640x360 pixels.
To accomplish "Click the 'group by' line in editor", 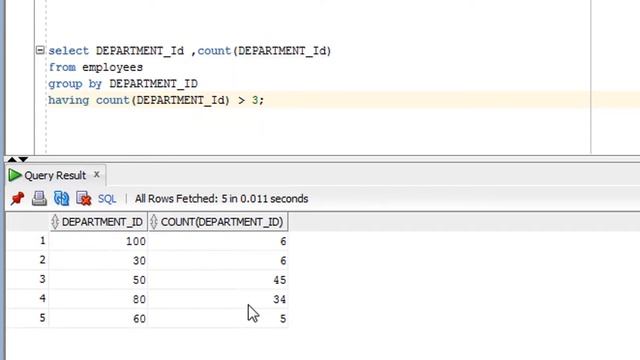I will pos(123,84).
